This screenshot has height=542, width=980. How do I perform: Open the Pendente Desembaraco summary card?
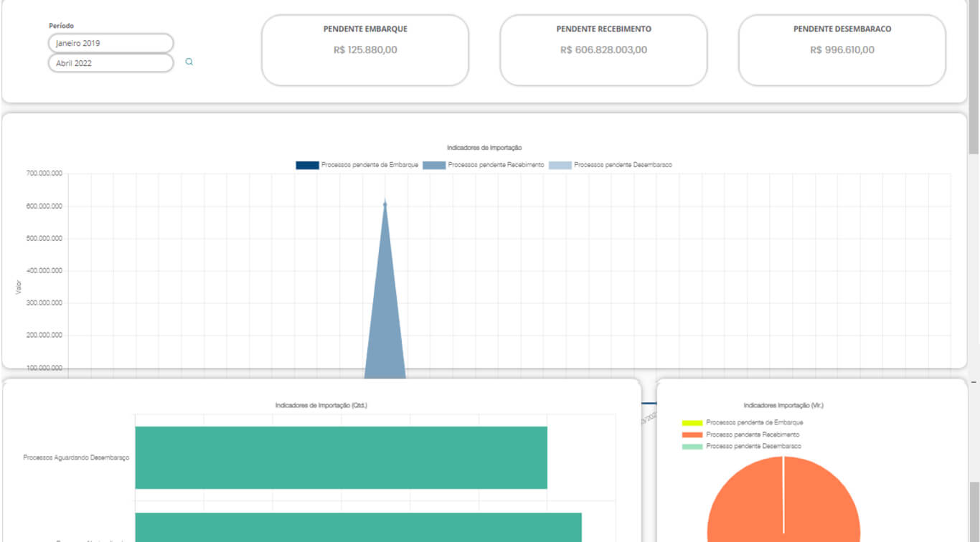[842, 49]
